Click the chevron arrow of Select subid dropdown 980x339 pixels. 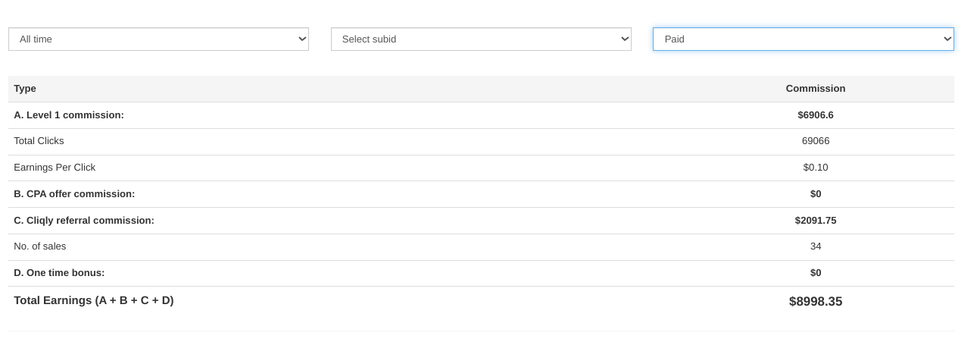click(625, 39)
